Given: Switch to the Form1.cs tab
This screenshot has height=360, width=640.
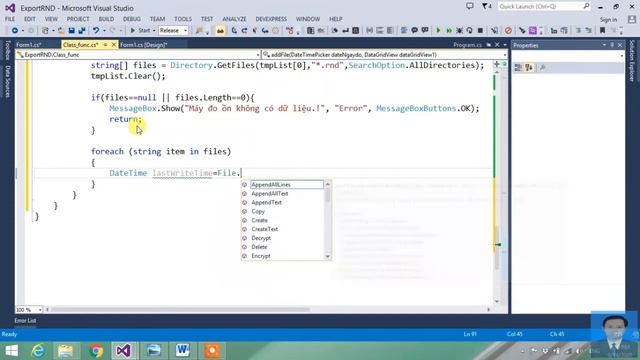Looking at the screenshot, I should [x=29, y=44].
